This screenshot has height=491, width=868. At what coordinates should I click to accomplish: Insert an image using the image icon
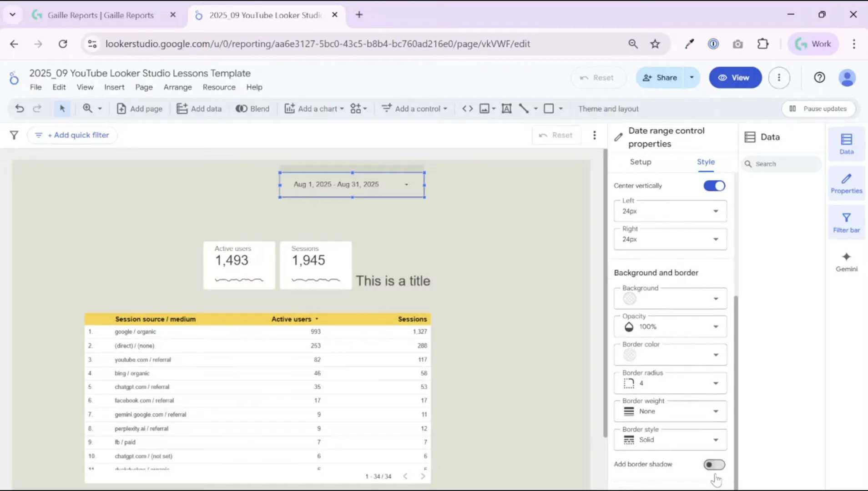tap(485, 108)
